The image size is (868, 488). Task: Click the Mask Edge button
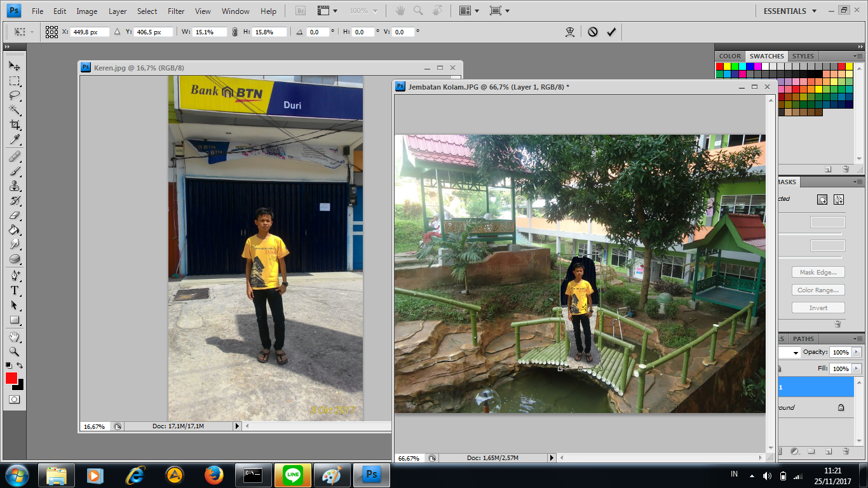[x=818, y=272]
